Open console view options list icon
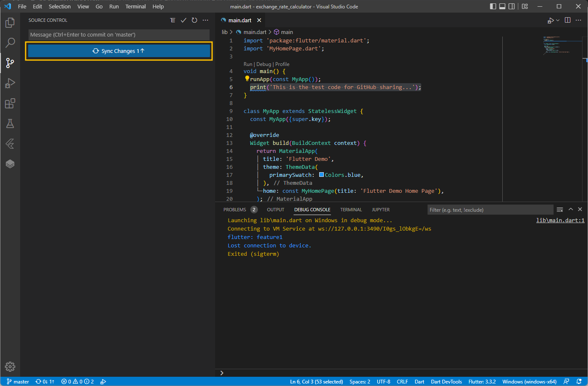Viewport: 588px width, 386px height. pos(560,210)
